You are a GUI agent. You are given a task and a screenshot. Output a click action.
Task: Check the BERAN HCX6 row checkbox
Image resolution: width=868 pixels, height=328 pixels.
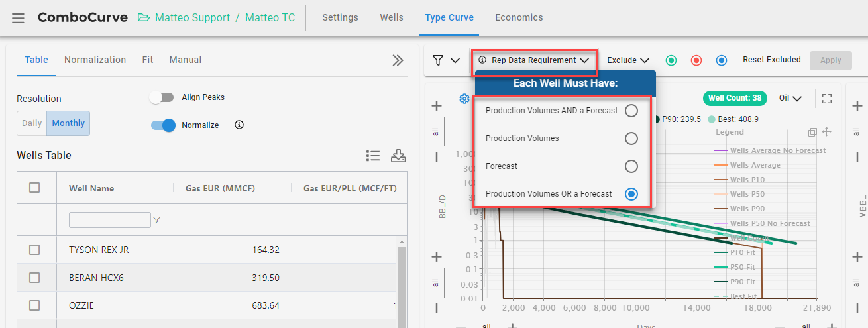coord(34,278)
